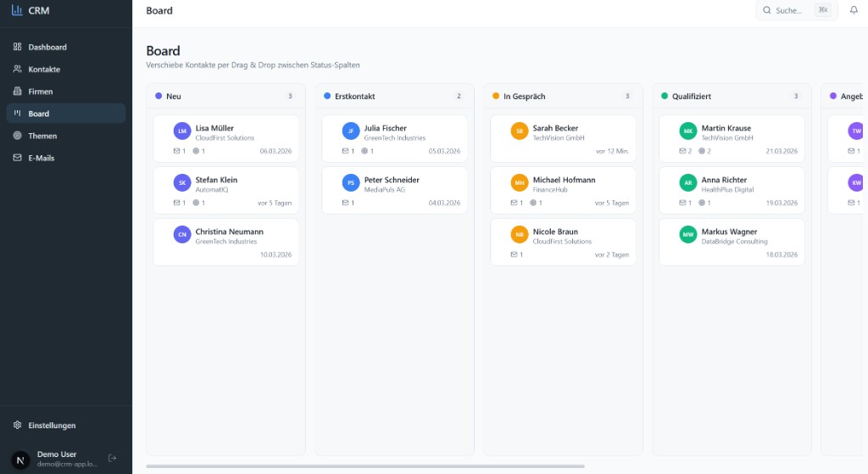Viewport: 868px width, 474px height.
Task: Open Einstellungen settings
Action: click(52, 426)
